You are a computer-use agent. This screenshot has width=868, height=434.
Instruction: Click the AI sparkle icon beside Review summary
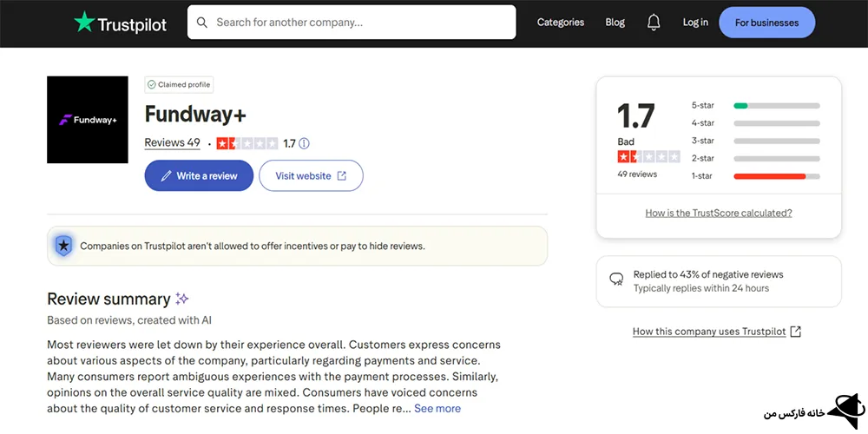tap(182, 299)
